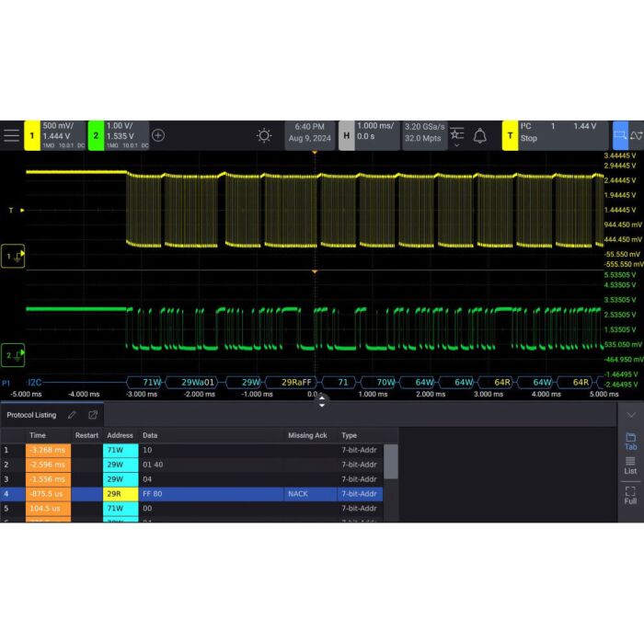Select row 1 time -3.268 ms
This screenshot has width=644, height=644.
click(x=48, y=450)
